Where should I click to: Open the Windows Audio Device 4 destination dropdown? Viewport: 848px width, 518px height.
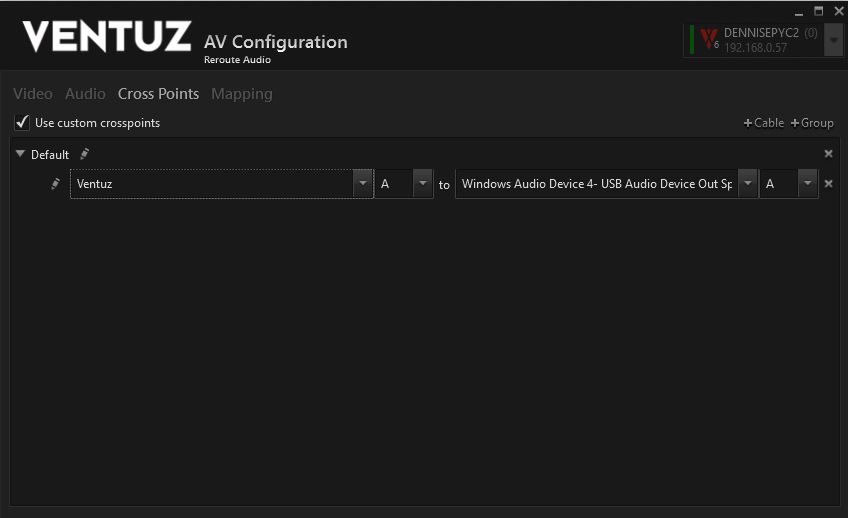(x=747, y=184)
